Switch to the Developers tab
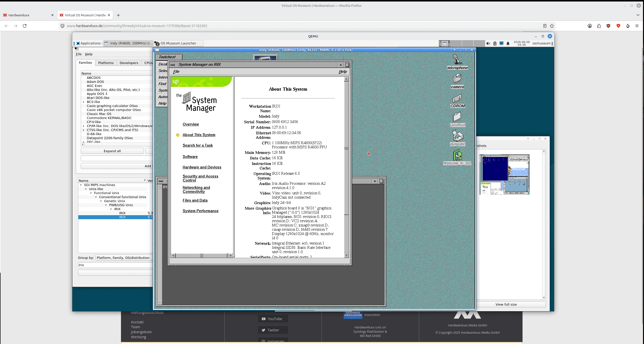The width and height of the screenshot is (644, 344). (x=129, y=63)
